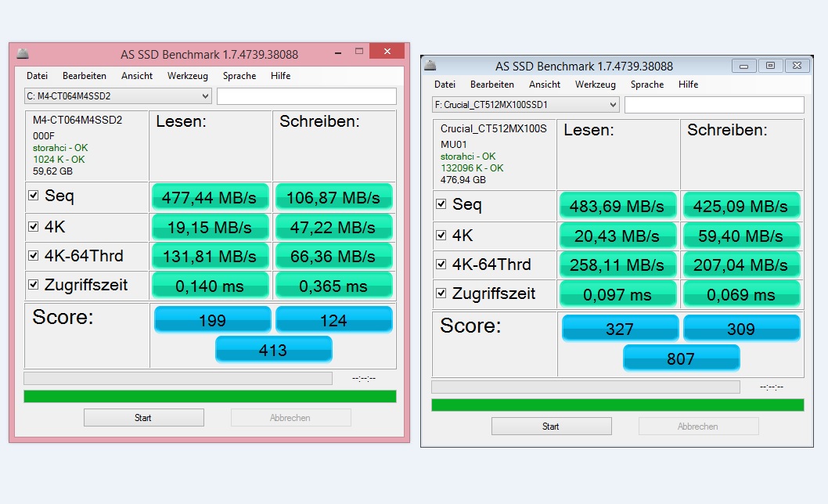Maximize the right AS SSD Benchmark window
The width and height of the screenshot is (828, 504).
point(770,66)
